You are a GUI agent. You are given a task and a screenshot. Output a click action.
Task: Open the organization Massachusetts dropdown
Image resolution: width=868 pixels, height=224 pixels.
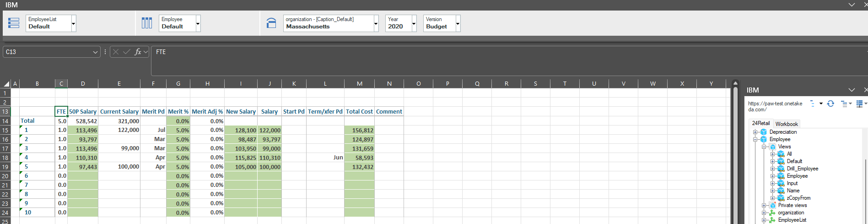[x=376, y=23]
